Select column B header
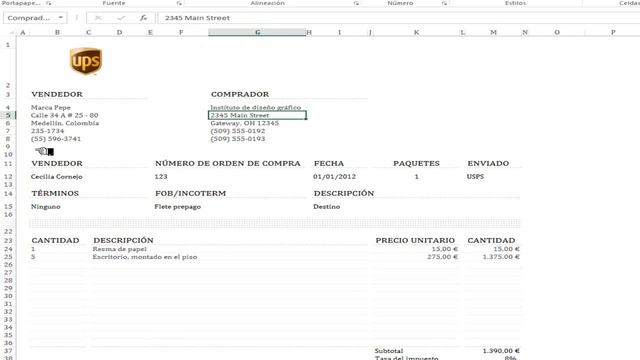This screenshot has height=360, width=640. pyautogui.click(x=57, y=32)
